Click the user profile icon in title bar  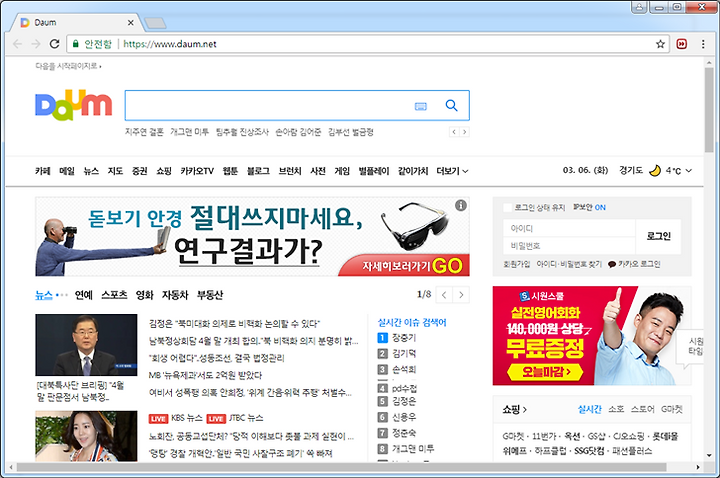coord(639,6)
